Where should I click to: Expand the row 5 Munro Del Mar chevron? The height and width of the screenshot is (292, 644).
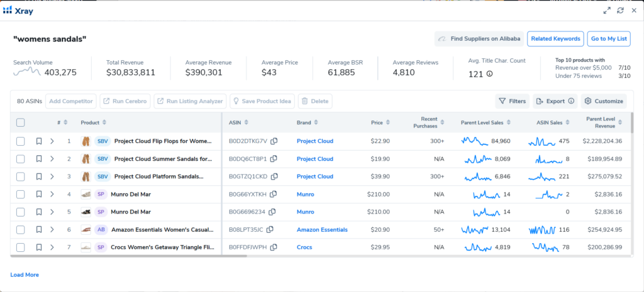click(x=52, y=212)
